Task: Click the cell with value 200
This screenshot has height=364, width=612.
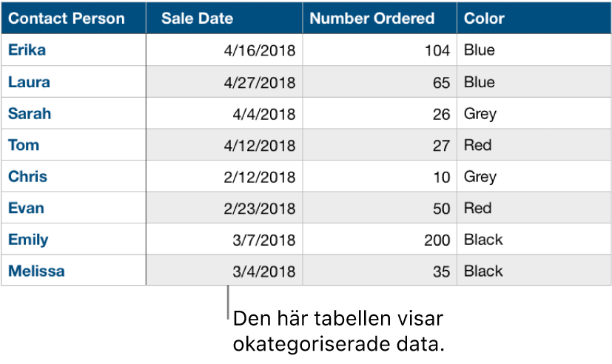Action: pyautogui.click(x=437, y=240)
